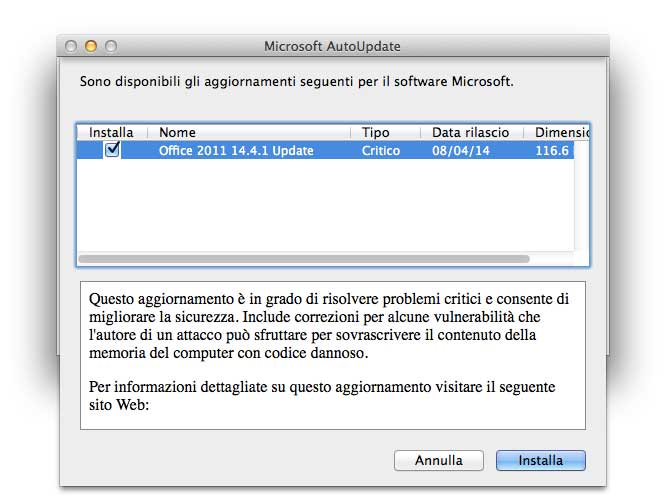
Task: Click the gray zoom window button
Action: (x=111, y=46)
